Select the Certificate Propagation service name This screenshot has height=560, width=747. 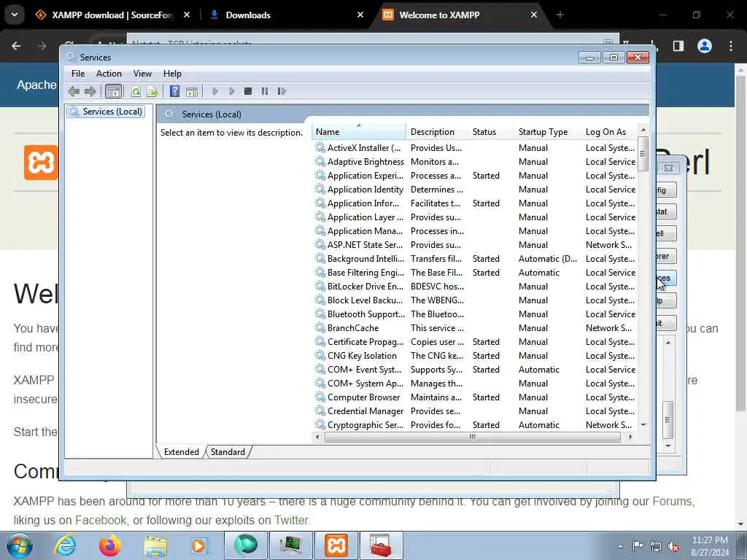point(365,341)
